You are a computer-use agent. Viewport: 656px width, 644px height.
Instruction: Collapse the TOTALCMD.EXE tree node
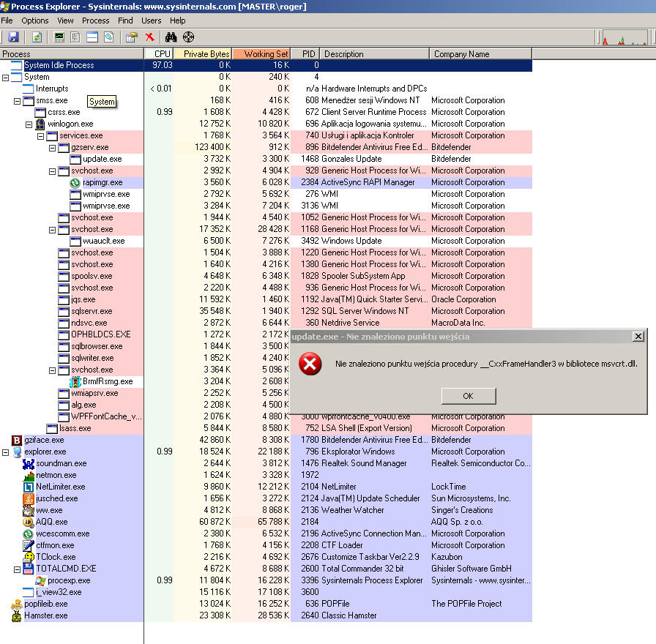point(17,569)
